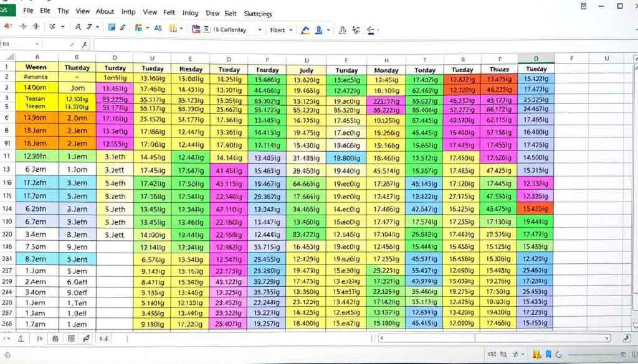Click the orange-red cell in row 124

tap(535, 209)
